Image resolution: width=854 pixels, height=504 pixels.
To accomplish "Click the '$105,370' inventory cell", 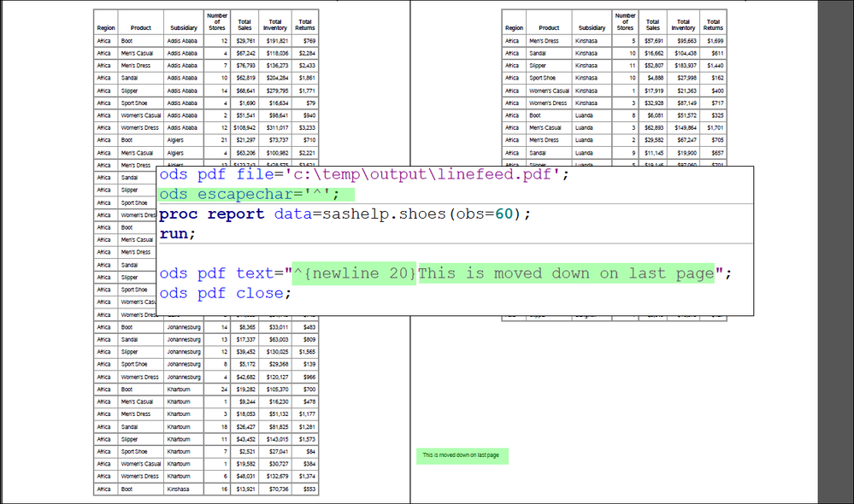I will [277, 390].
